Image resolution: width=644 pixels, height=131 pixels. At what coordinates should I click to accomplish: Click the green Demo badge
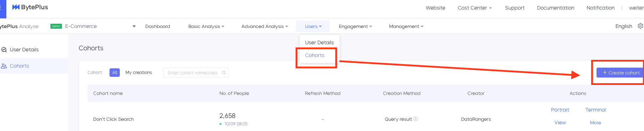point(56,26)
